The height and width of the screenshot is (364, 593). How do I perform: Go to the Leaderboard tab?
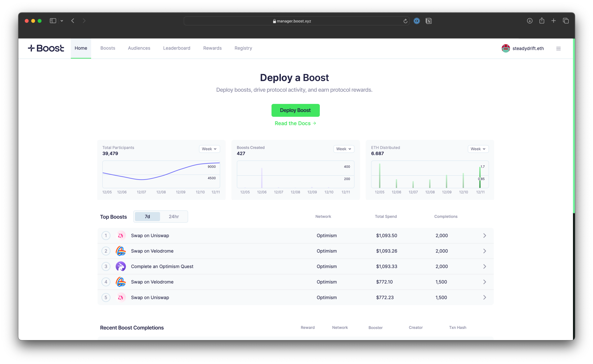pyautogui.click(x=177, y=48)
